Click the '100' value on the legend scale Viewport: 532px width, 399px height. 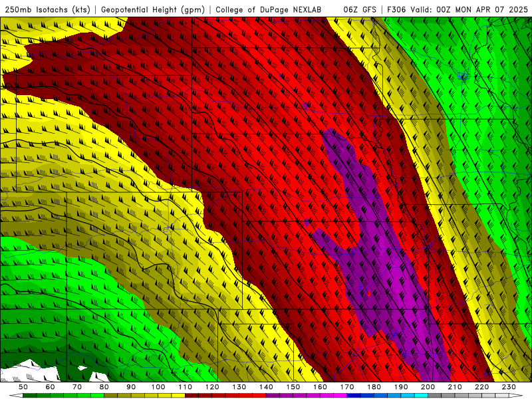158,387
